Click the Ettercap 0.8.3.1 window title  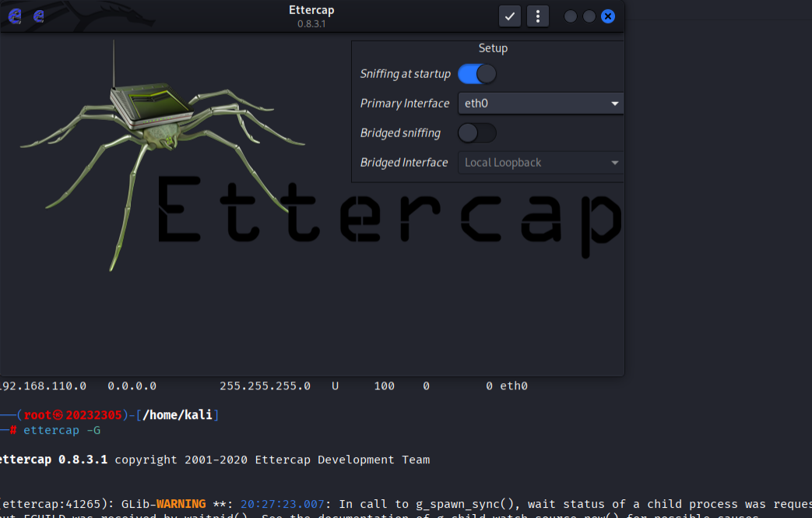311,16
